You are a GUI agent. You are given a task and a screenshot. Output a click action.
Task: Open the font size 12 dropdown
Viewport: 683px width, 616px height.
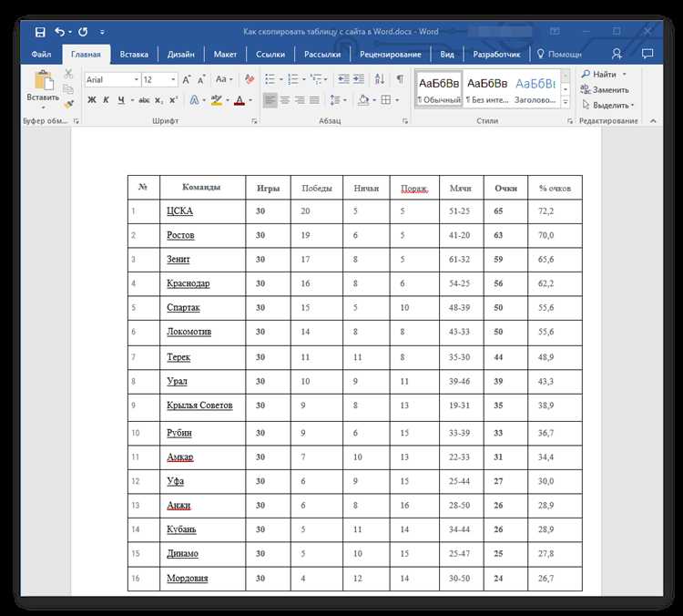pos(173,79)
